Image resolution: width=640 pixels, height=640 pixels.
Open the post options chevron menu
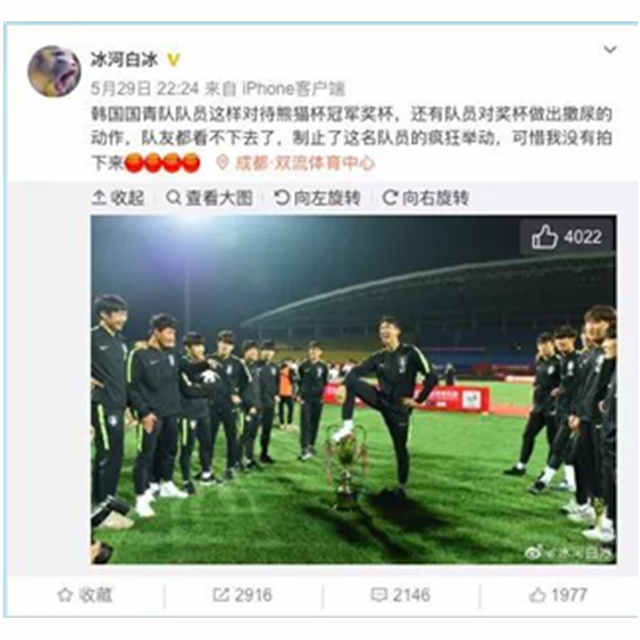[610, 50]
